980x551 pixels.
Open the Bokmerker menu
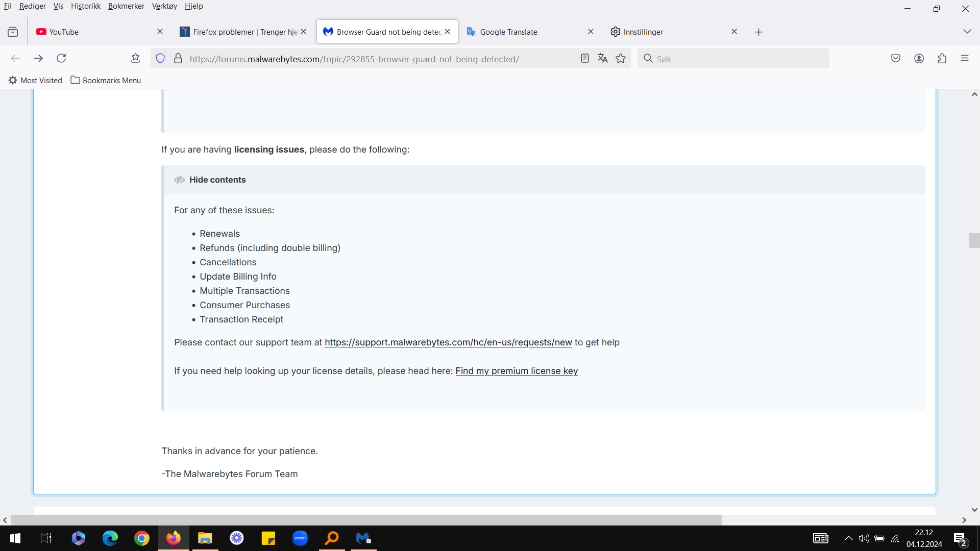126,6
